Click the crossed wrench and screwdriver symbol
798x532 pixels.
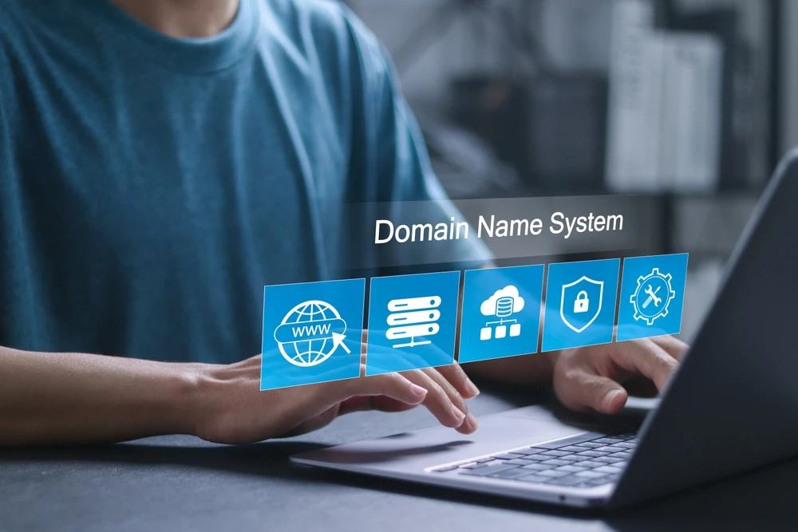pyautogui.click(x=652, y=296)
